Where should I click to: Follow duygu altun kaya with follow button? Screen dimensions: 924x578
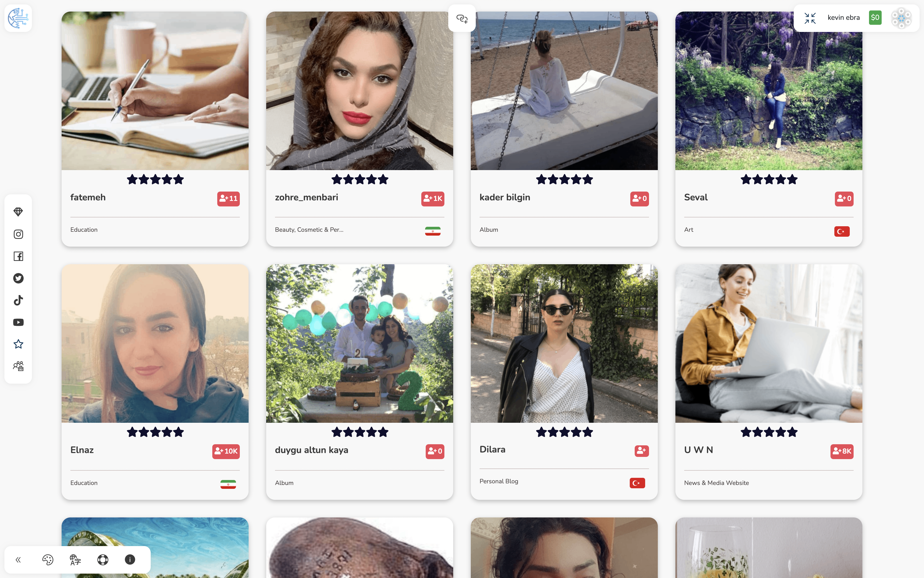click(x=435, y=451)
